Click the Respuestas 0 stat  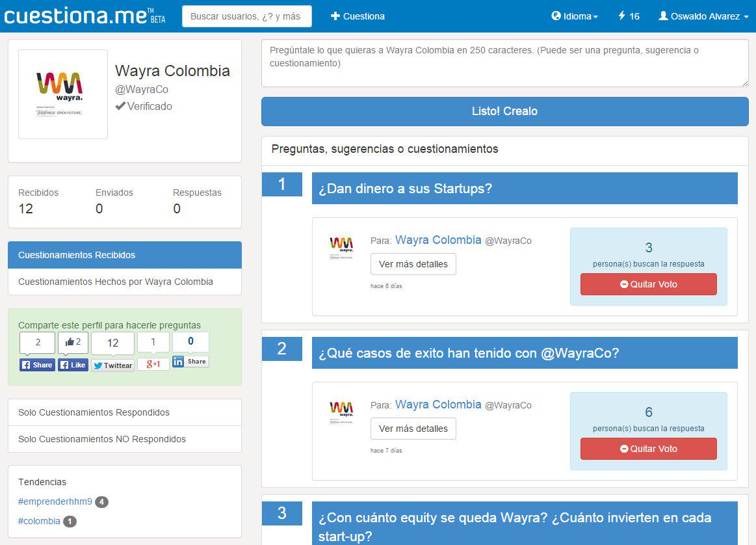point(197,201)
